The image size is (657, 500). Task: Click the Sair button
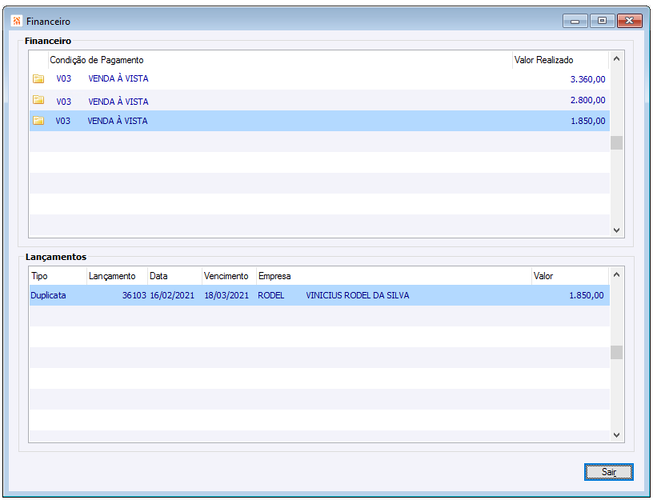pyautogui.click(x=608, y=472)
